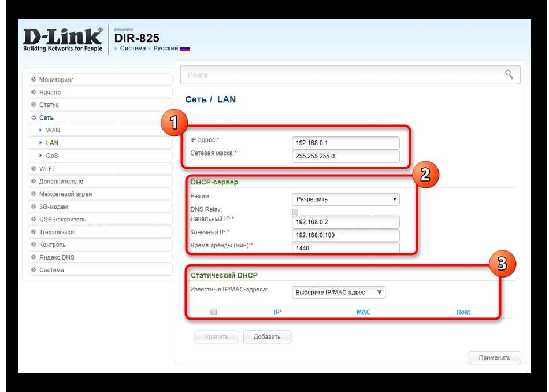
Task: Open LAN submenu item
Action: tap(100, 143)
